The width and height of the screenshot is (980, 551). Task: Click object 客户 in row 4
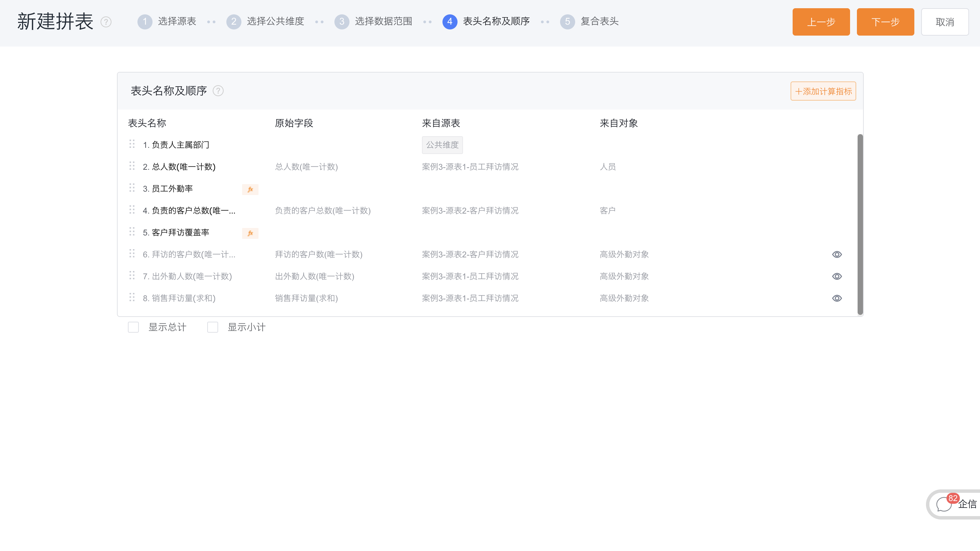608,210
